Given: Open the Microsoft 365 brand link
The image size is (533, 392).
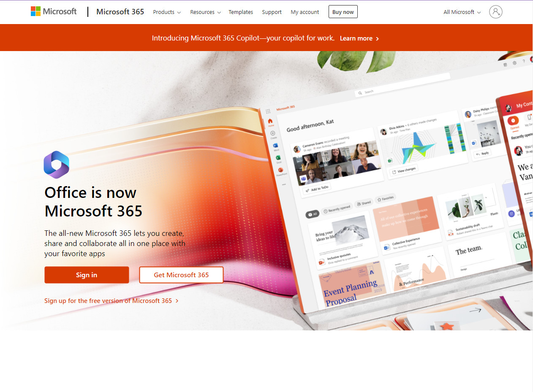Looking at the screenshot, I should click(x=120, y=12).
